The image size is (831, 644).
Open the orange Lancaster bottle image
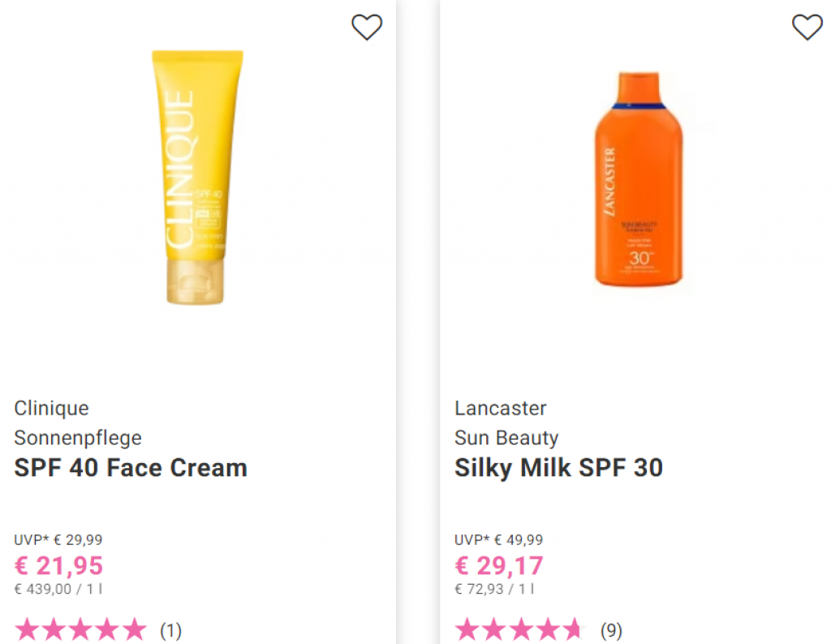(x=639, y=179)
